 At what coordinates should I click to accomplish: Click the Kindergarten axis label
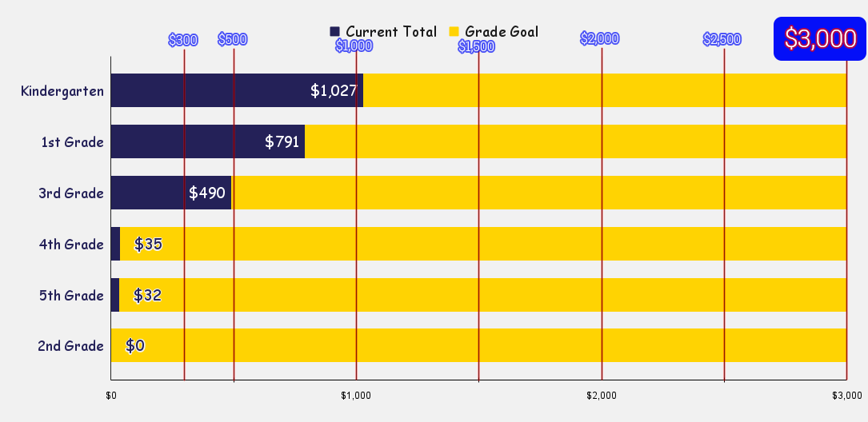pyautogui.click(x=62, y=91)
